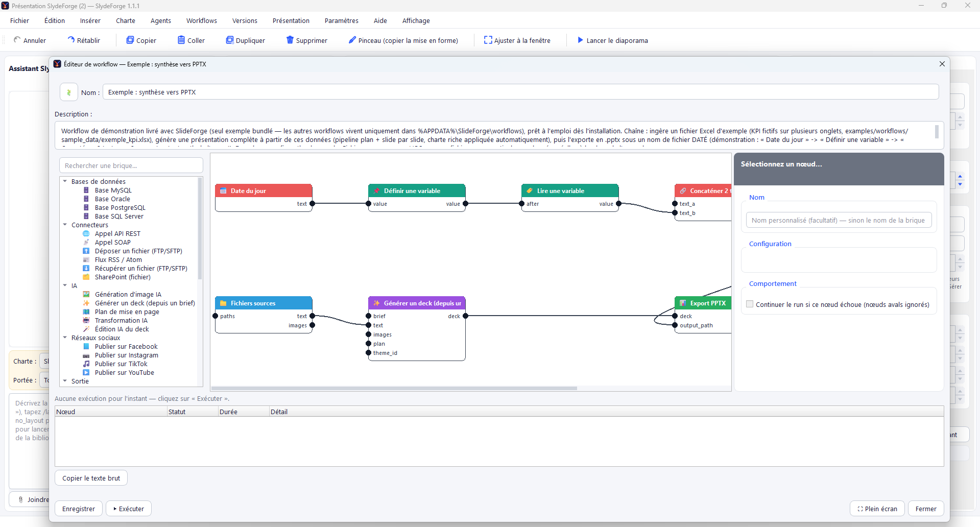Select the Appel API REST brick

coord(117,234)
